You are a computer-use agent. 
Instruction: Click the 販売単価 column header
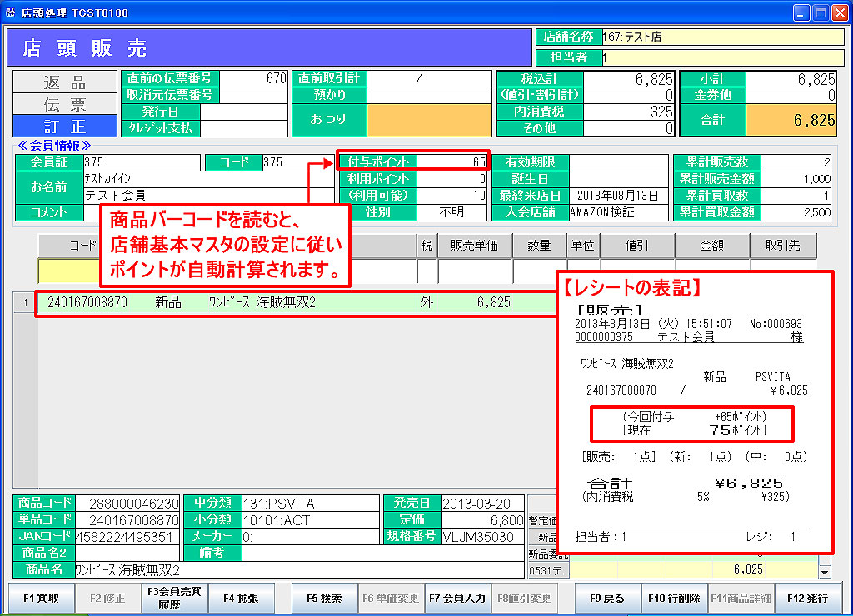coord(475,246)
